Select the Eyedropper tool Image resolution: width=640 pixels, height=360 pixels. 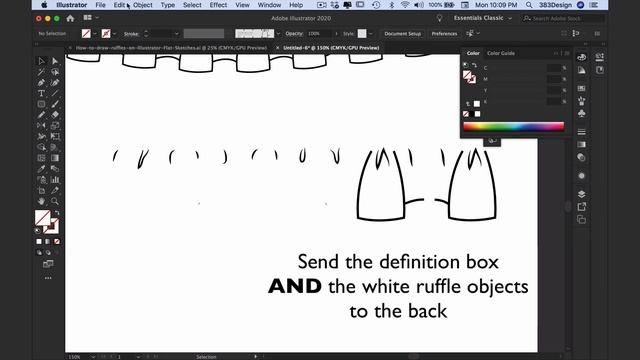click(41, 169)
